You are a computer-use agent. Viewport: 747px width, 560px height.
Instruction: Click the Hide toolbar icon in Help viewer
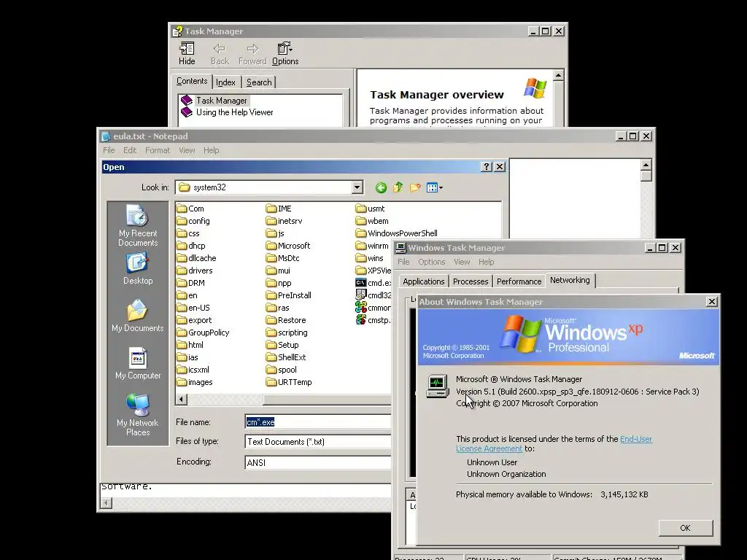[187, 53]
